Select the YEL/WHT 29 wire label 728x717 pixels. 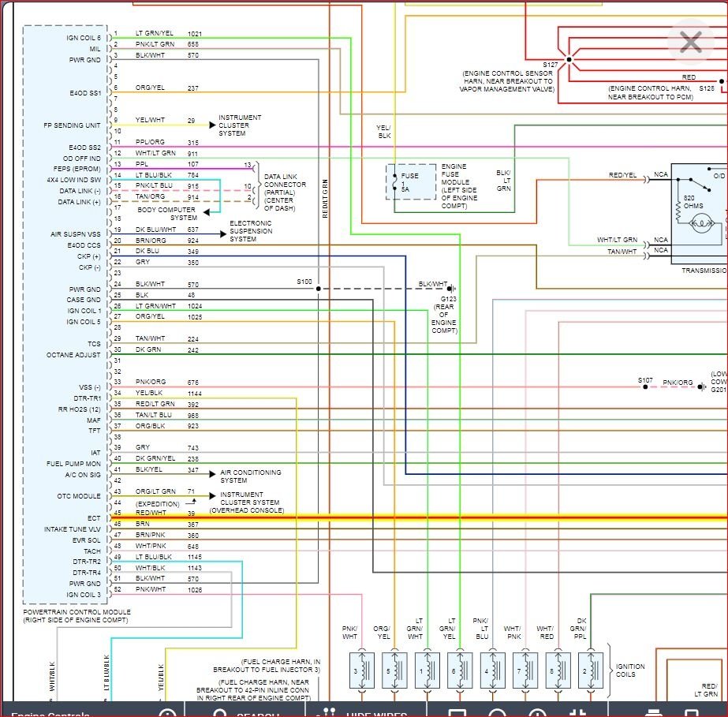pos(165,120)
